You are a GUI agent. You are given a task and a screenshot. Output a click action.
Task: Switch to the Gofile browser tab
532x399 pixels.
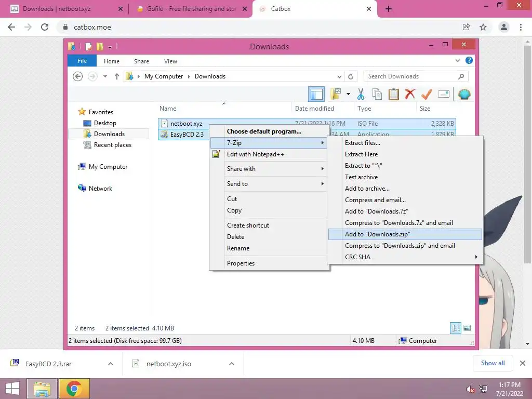191,9
